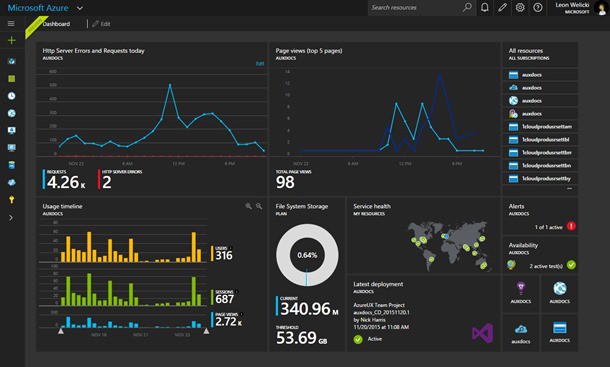Click Users 316 metric
The image size is (610, 367).
point(223,253)
